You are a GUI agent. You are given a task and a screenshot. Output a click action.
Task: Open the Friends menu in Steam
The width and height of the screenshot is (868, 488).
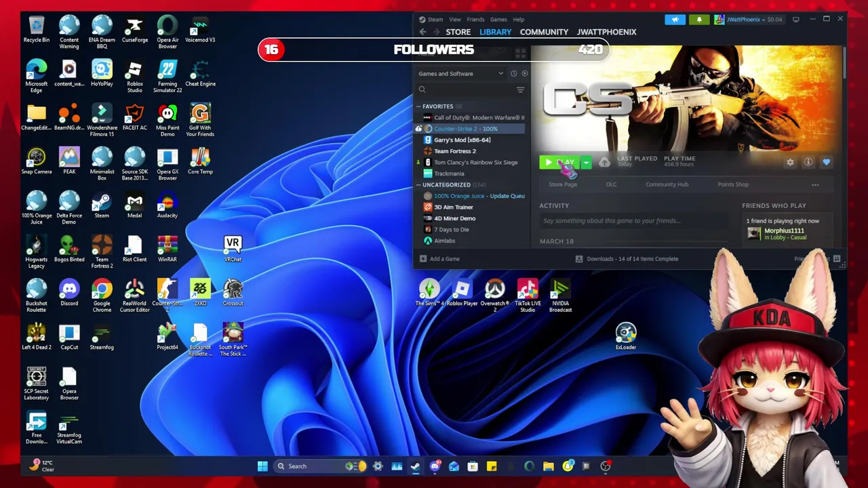[475, 19]
